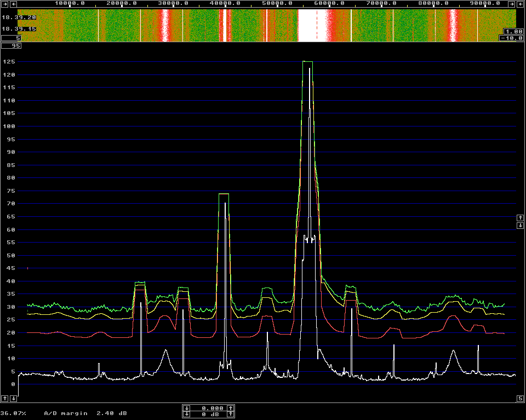Screen dimensions: 526x420
Task: Click the up arrow right of the 0.000 value
Action: click(x=231, y=408)
